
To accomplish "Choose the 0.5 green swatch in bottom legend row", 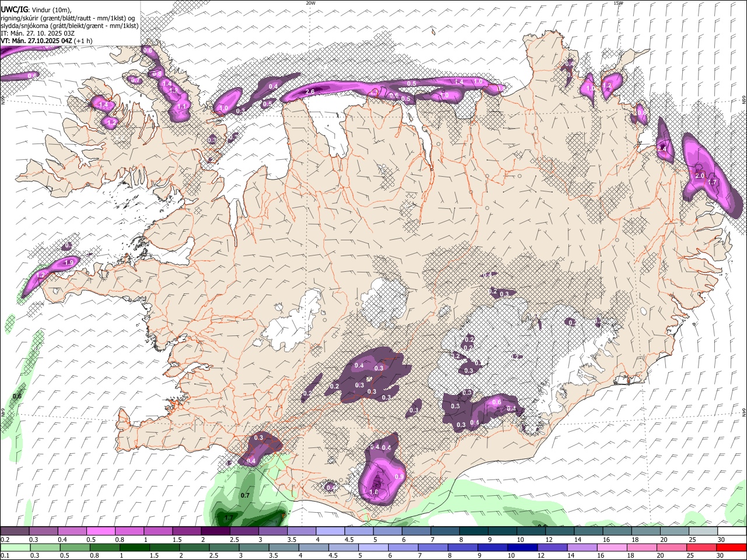I will point(75,547).
